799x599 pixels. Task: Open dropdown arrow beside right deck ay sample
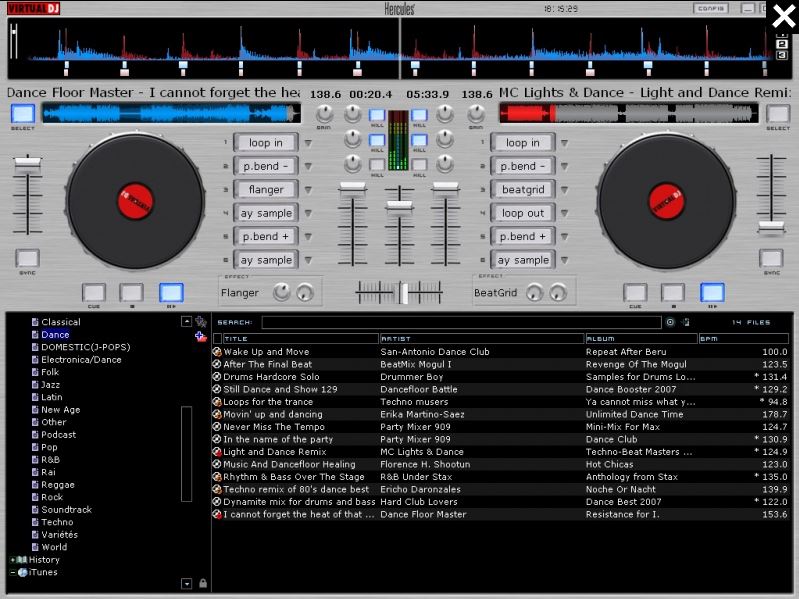(x=565, y=260)
